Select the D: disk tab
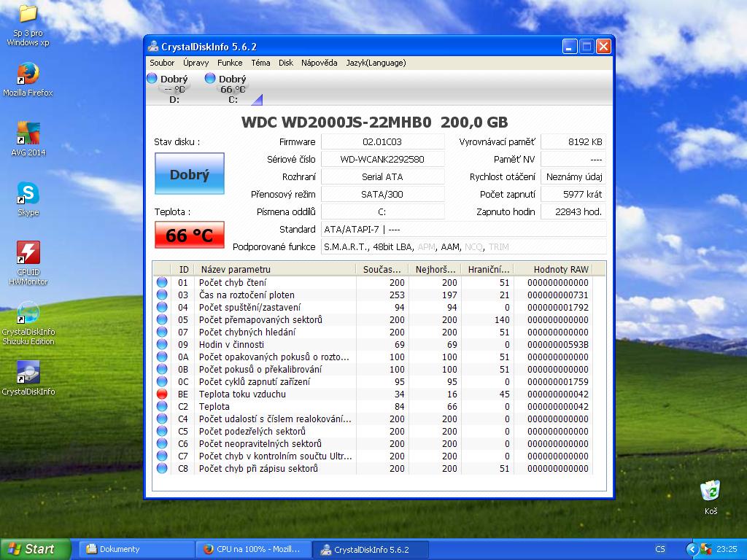This screenshot has height=560, width=747. point(174,89)
